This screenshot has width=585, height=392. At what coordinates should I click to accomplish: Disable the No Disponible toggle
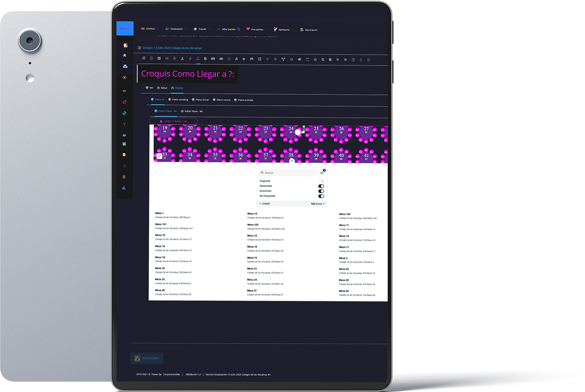[x=321, y=196]
